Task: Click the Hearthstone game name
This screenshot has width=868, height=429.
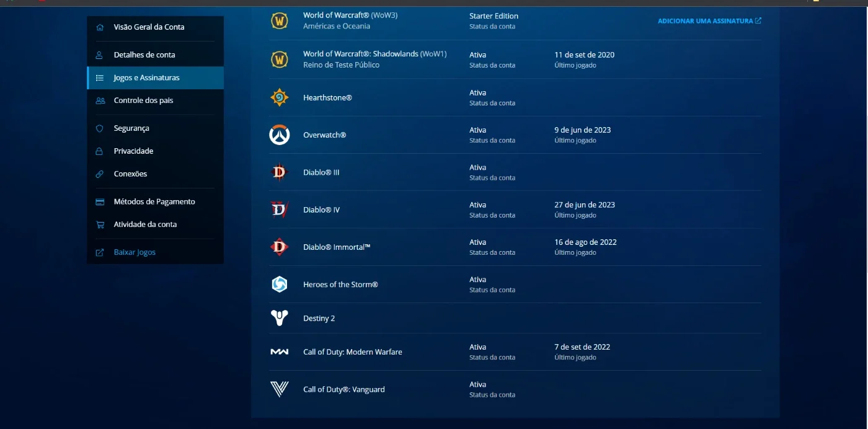Action: [327, 98]
